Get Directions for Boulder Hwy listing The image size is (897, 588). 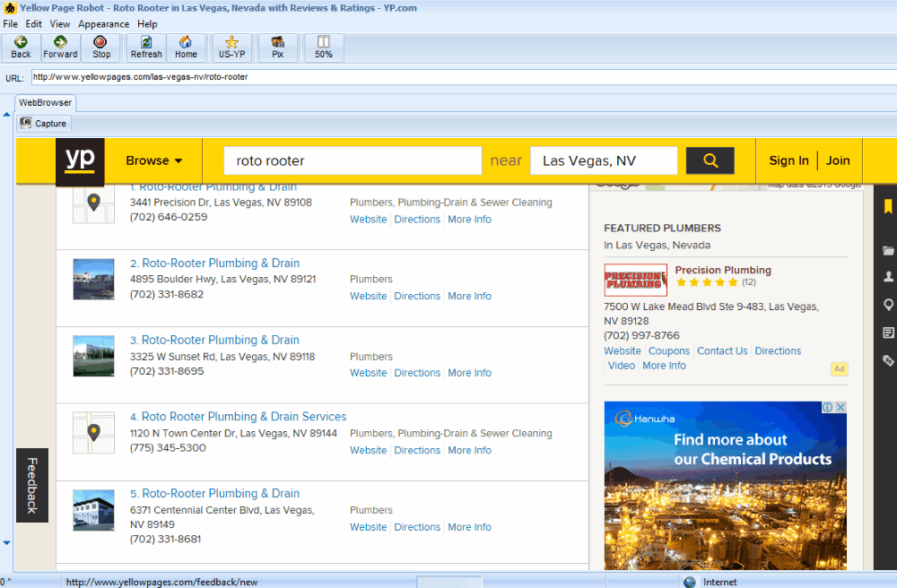point(417,296)
